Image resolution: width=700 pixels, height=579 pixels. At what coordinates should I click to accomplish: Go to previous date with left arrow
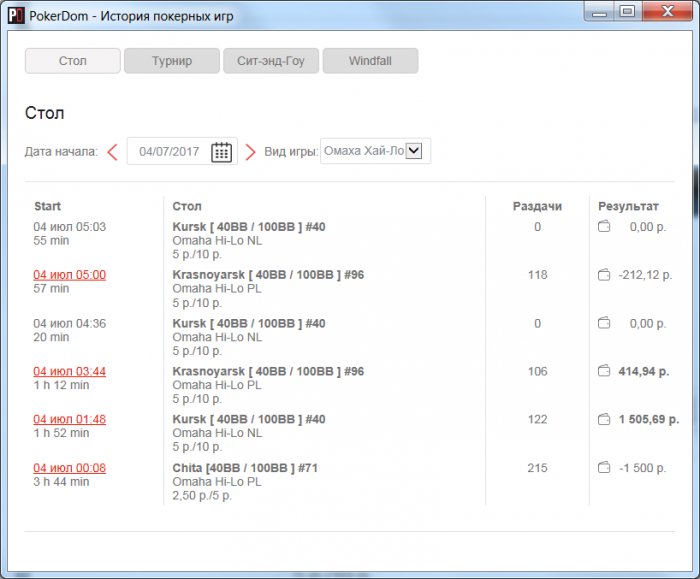coord(112,152)
